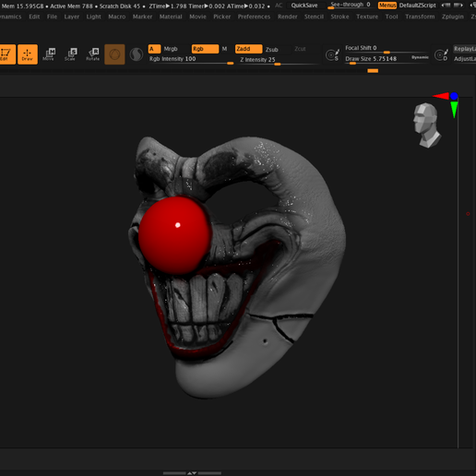Open the Stencil menu
The image size is (476, 476).
pyautogui.click(x=314, y=17)
